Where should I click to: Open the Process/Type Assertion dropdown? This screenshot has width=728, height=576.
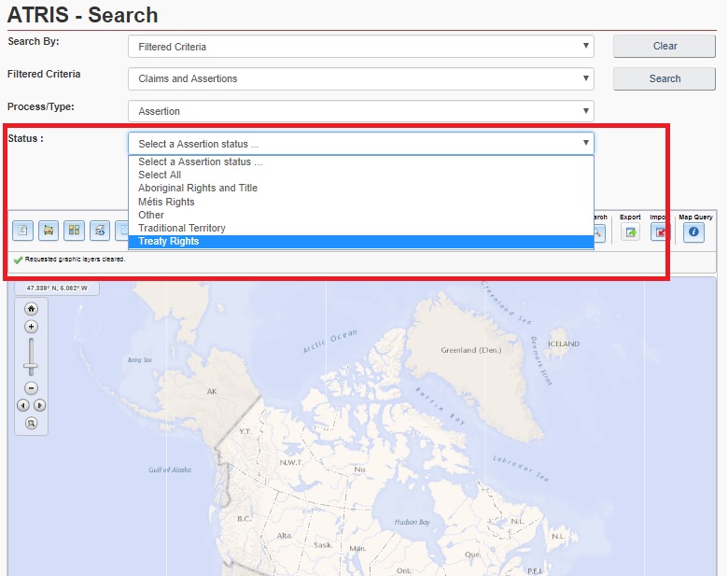(360, 111)
